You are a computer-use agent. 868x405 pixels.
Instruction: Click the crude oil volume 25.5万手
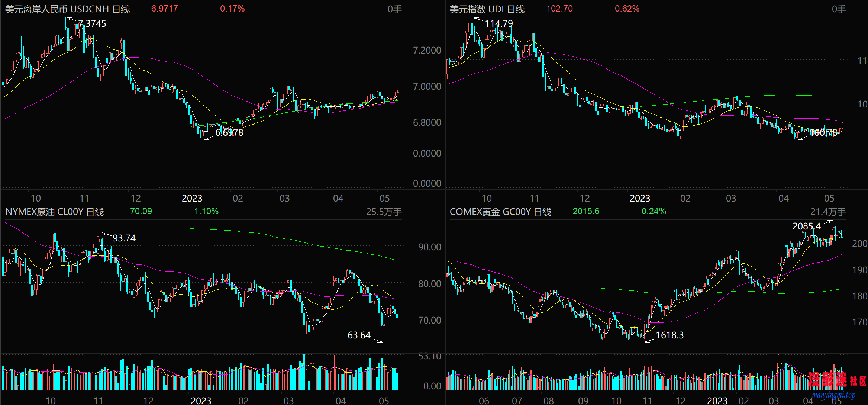[384, 212]
